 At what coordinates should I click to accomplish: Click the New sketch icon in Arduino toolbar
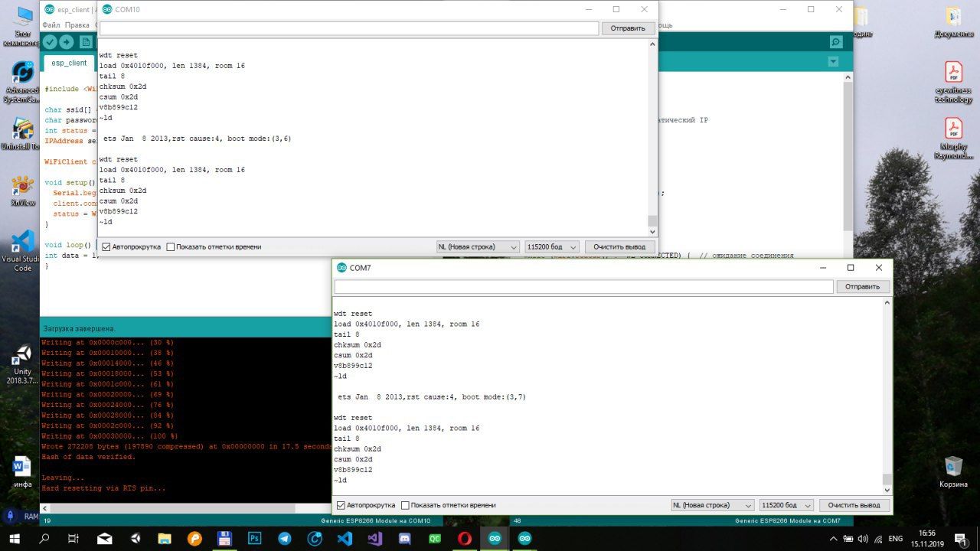[86, 42]
